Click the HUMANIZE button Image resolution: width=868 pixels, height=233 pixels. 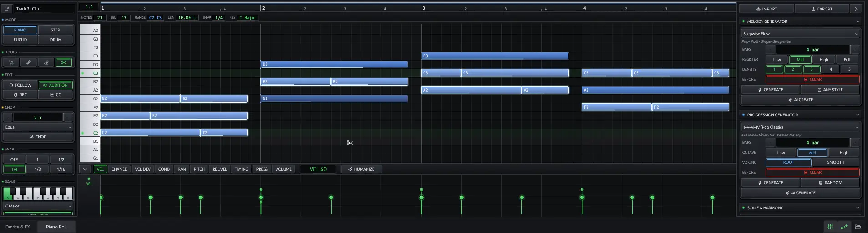tap(361, 169)
